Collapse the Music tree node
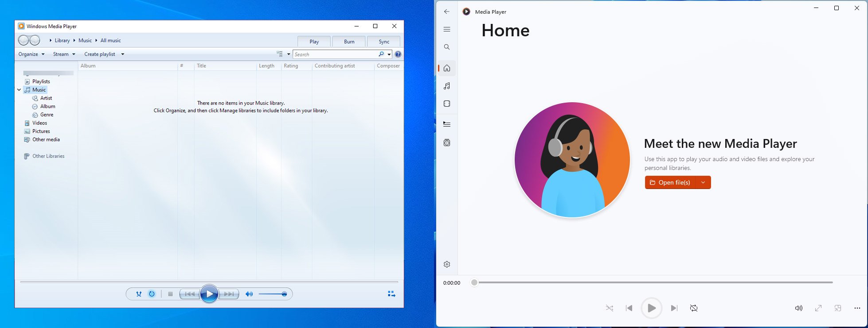 coord(19,90)
